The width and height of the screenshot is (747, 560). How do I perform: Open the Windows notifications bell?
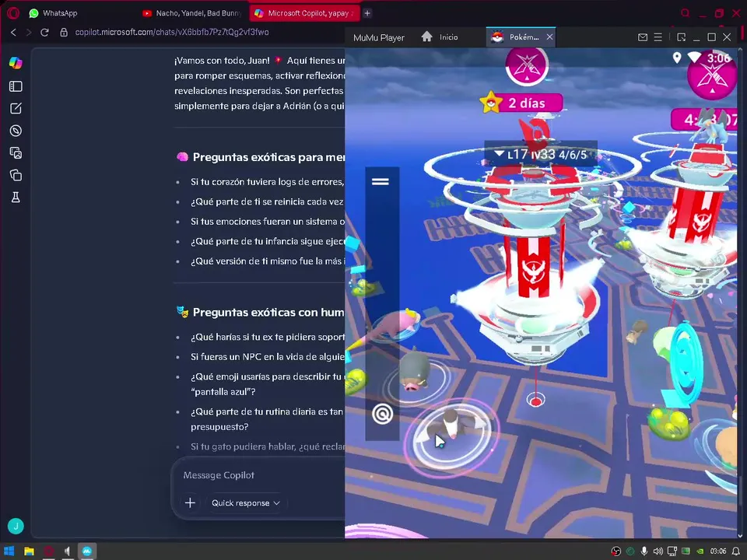pyautogui.click(x=736, y=551)
